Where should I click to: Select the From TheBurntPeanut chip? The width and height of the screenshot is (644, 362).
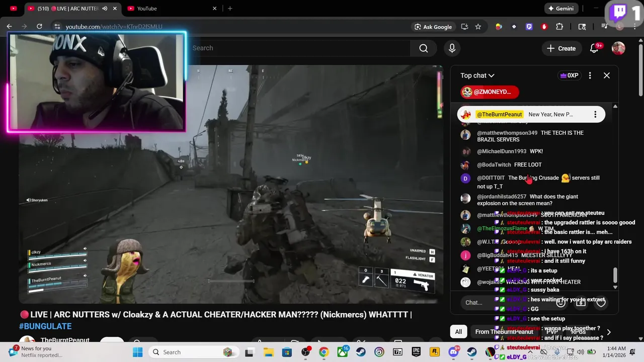coord(504,332)
